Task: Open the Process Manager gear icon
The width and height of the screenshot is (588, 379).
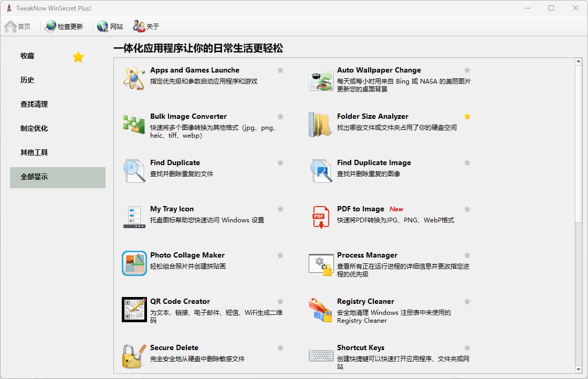Action: point(321,264)
